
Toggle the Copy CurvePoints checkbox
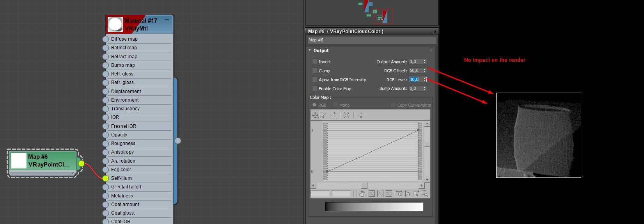pos(393,105)
